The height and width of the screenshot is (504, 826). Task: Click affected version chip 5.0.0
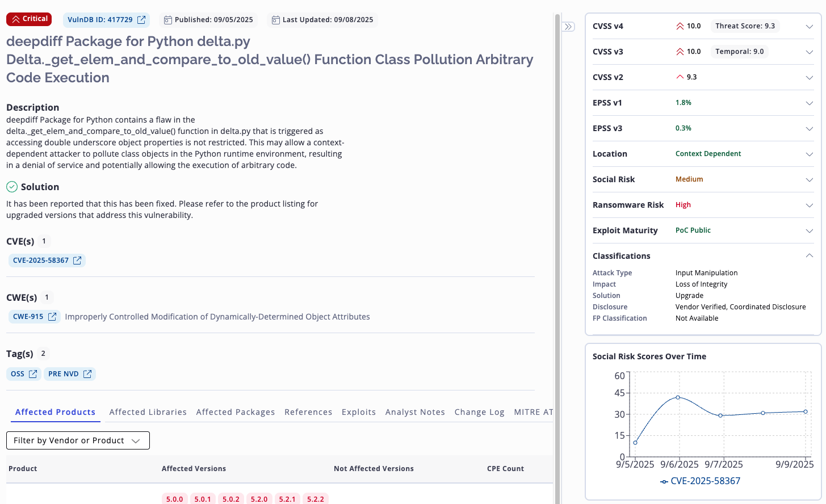(x=174, y=499)
